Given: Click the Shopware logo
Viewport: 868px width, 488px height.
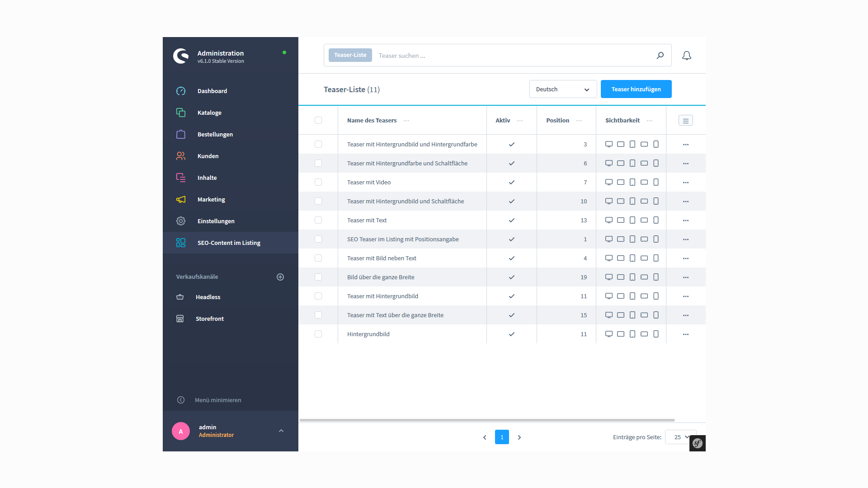Looking at the screenshot, I should click(x=181, y=56).
